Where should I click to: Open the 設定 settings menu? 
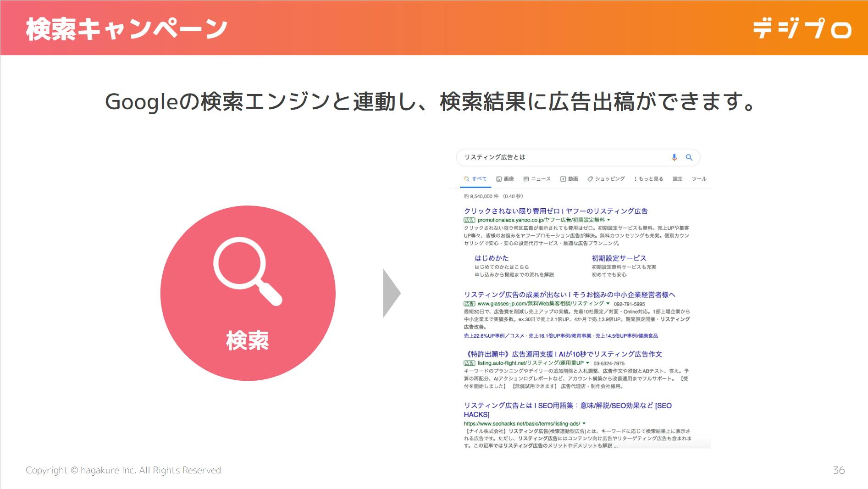coord(678,179)
